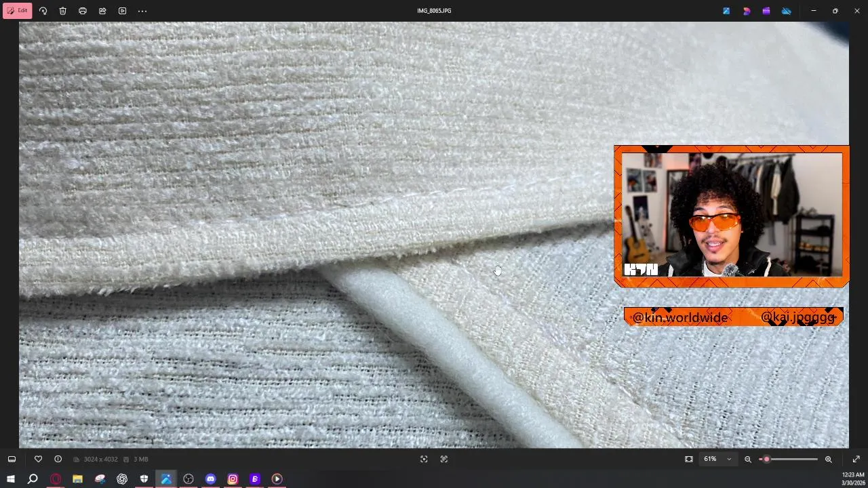
Task: Toggle the filmstrip view icon
Action: tap(12, 459)
